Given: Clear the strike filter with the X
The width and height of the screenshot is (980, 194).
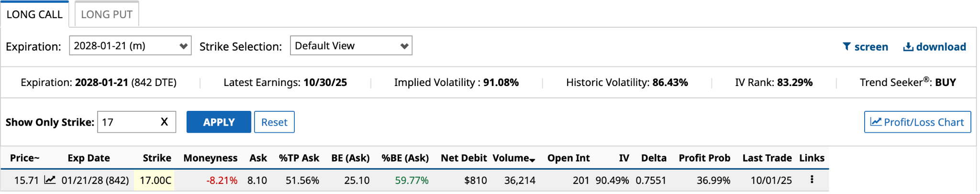Looking at the screenshot, I should [164, 122].
